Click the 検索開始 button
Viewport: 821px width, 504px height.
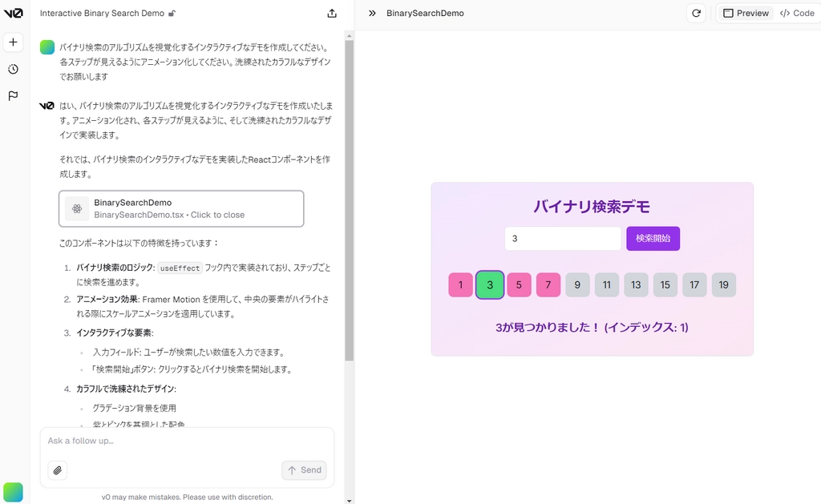(x=653, y=239)
